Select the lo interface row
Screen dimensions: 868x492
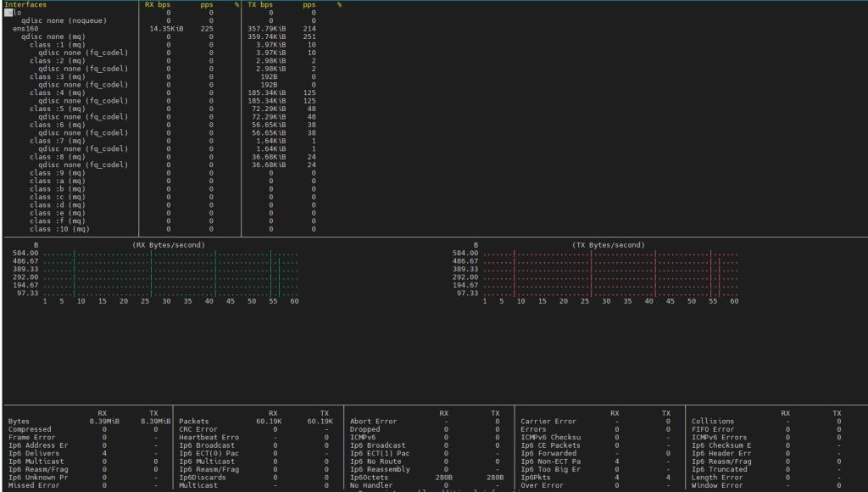pos(17,13)
